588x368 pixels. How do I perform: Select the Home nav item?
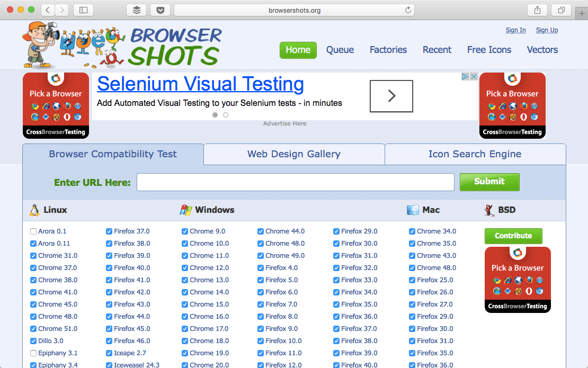click(298, 50)
